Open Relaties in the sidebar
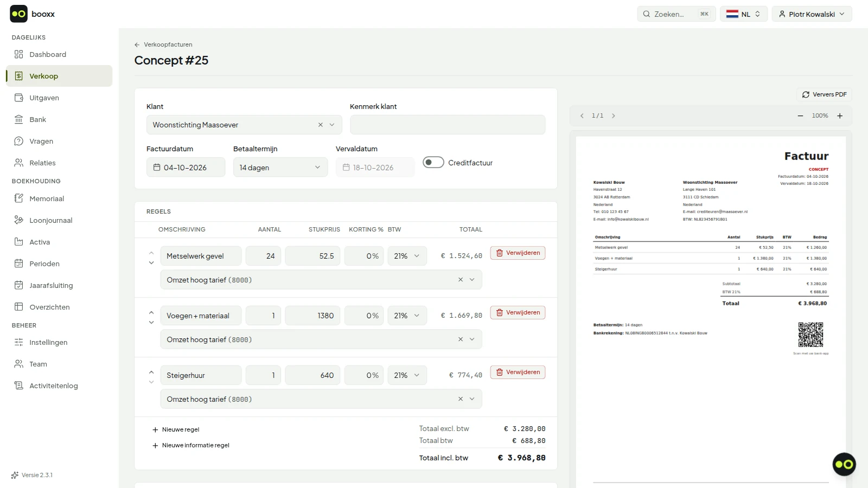 (x=59, y=163)
